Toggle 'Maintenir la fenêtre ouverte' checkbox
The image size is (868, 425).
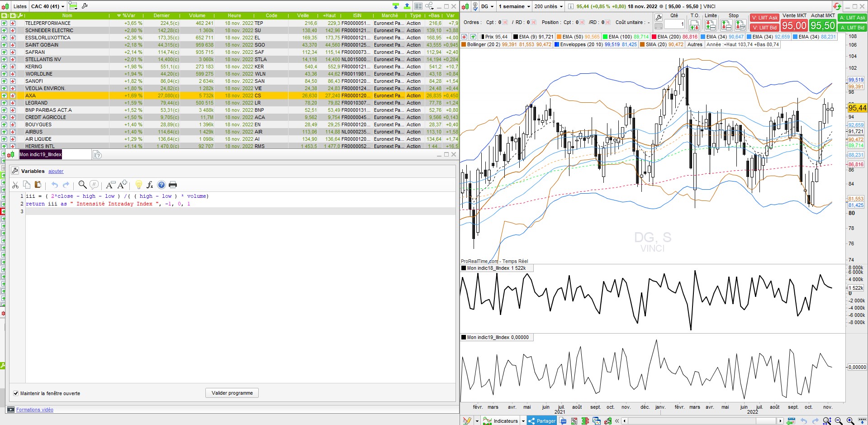tap(16, 393)
